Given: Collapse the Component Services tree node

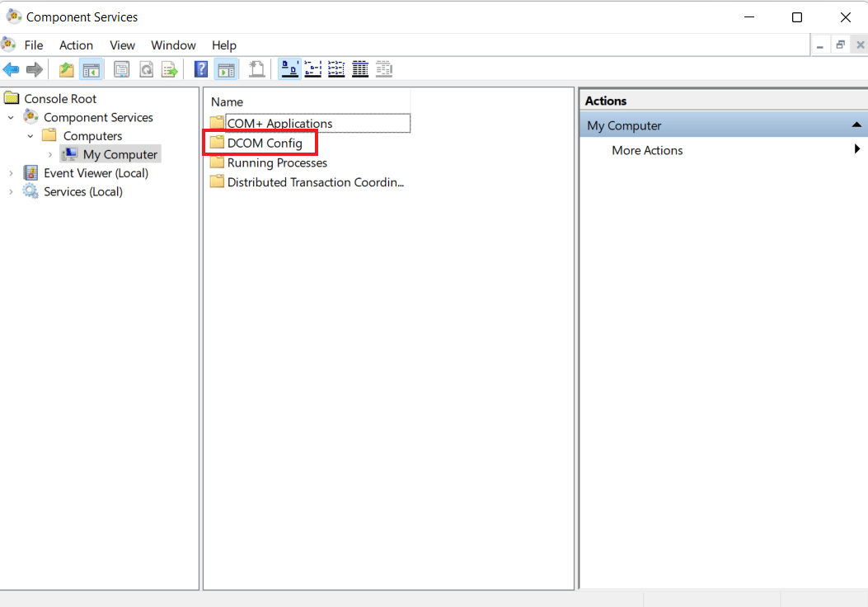Looking at the screenshot, I should pos(11,117).
